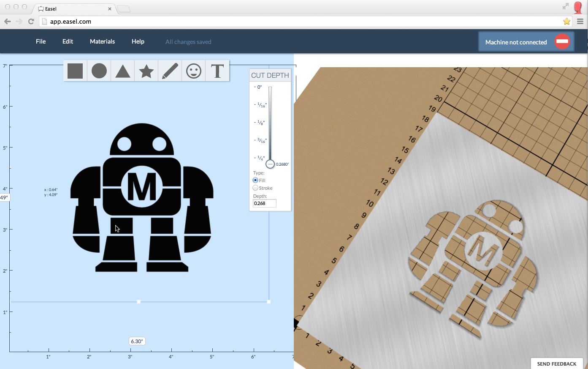Pick the star shape tool
This screenshot has height=369, width=588.
[x=146, y=71]
